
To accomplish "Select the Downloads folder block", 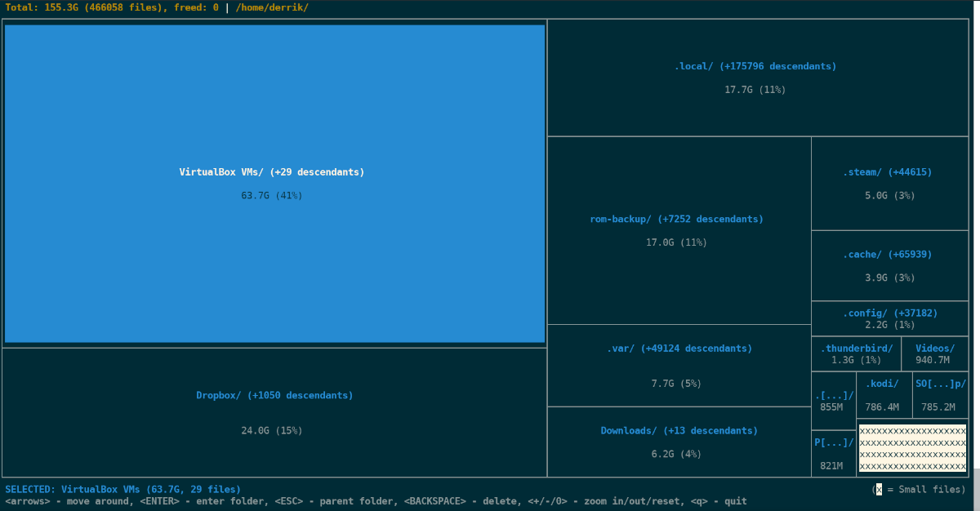I will click(x=679, y=442).
